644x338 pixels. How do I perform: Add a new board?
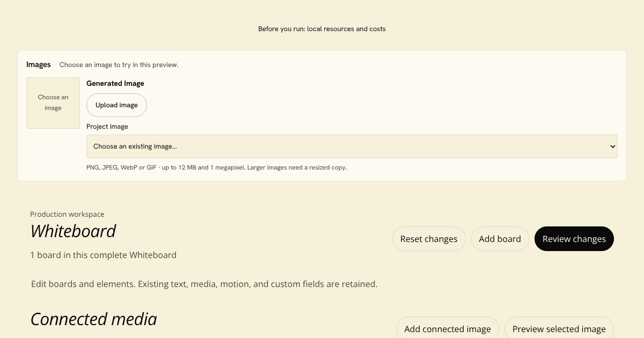click(x=500, y=239)
